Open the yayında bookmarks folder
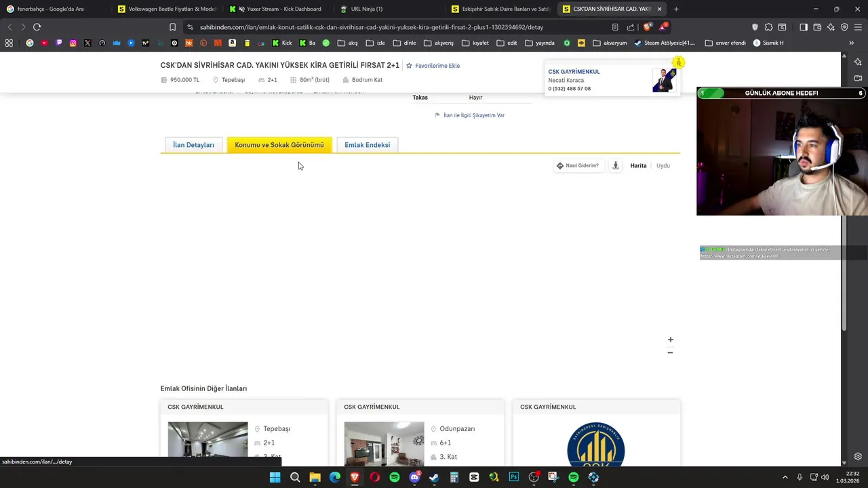Viewport: 868px width, 488px height. [x=539, y=43]
